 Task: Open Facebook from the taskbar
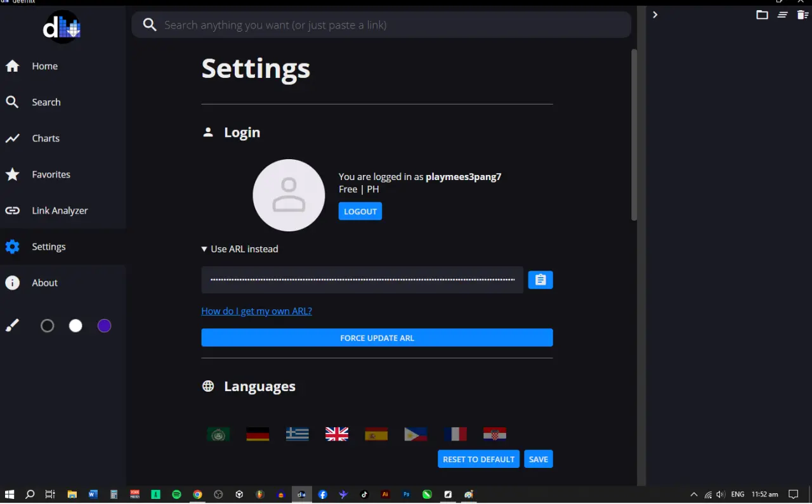323,494
